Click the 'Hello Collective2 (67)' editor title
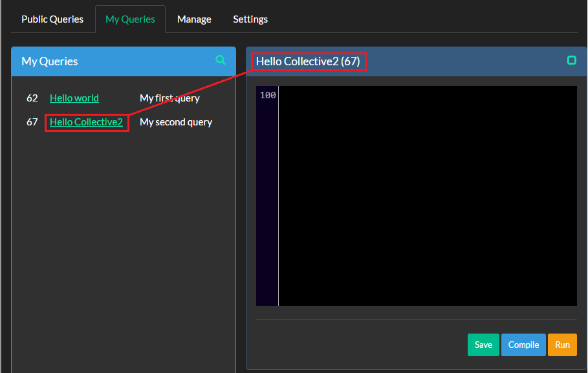The width and height of the screenshot is (588, 373). click(x=308, y=61)
